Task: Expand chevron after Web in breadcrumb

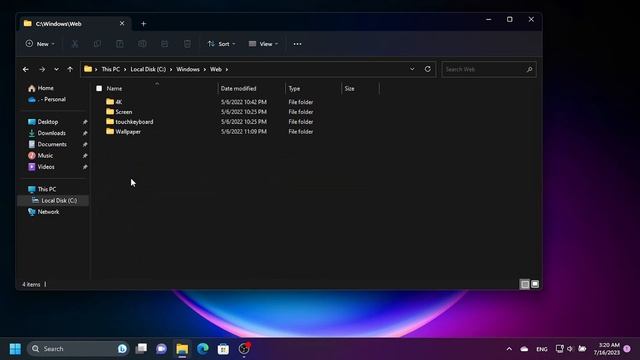Action: tap(227, 69)
